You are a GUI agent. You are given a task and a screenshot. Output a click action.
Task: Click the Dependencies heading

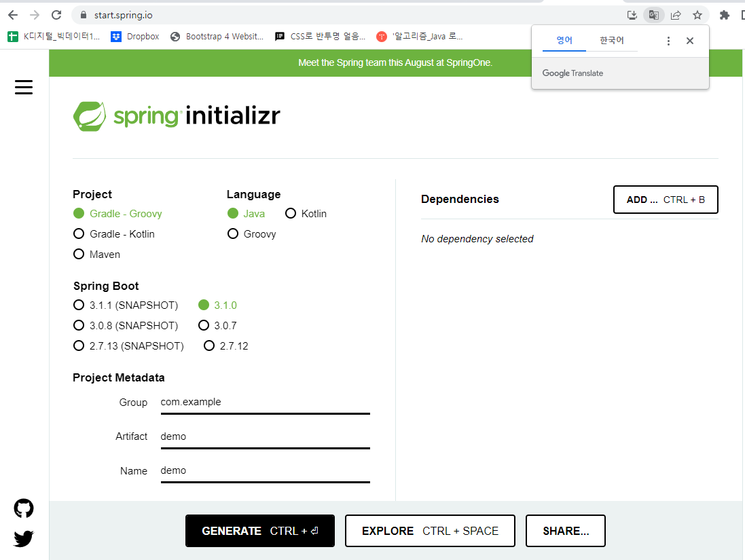click(460, 199)
